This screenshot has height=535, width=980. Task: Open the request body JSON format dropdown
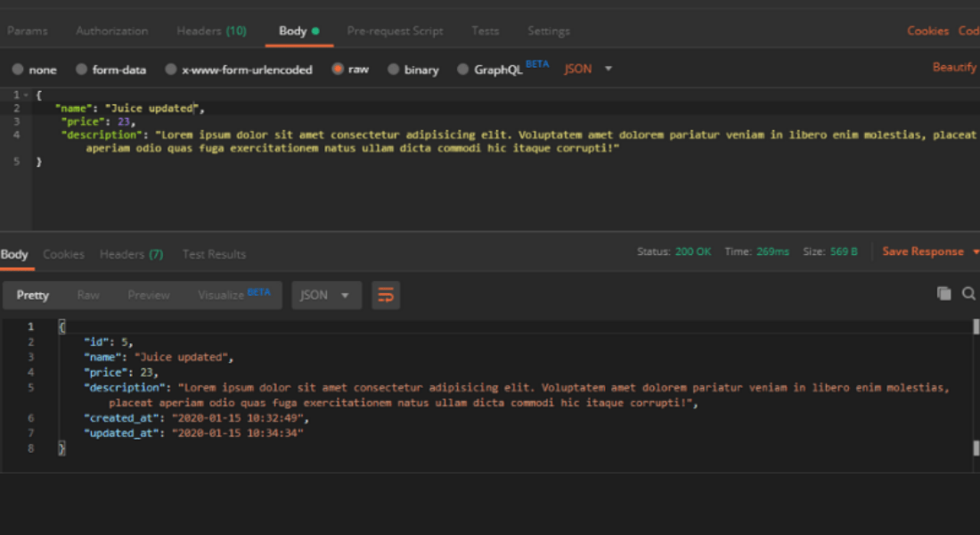coord(588,69)
